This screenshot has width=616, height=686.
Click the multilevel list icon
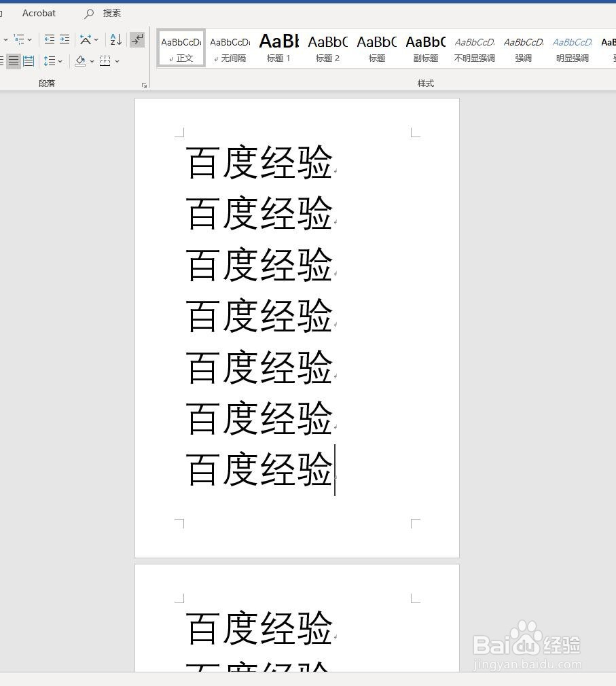[19, 40]
